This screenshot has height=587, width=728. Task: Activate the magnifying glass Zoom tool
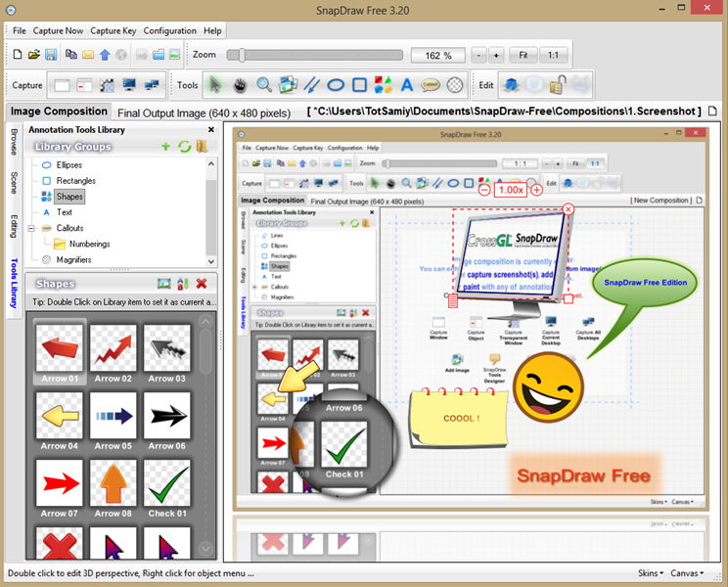click(x=264, y=85)
